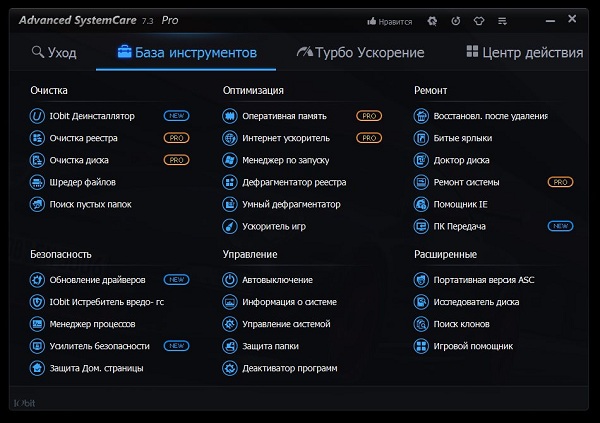Open Защита папки tool
This screenshot has height=423, width=600.
[x=270, y=346]
